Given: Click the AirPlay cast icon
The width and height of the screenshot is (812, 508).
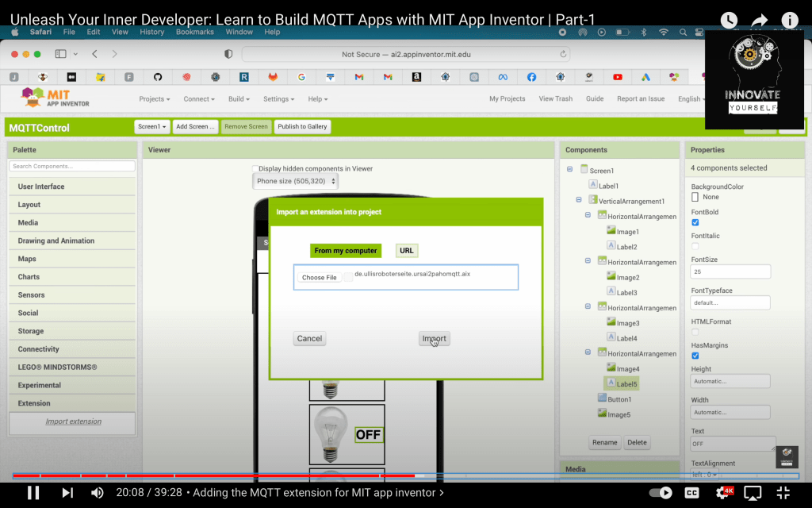Looking at the screenshot, I should 753,492.
